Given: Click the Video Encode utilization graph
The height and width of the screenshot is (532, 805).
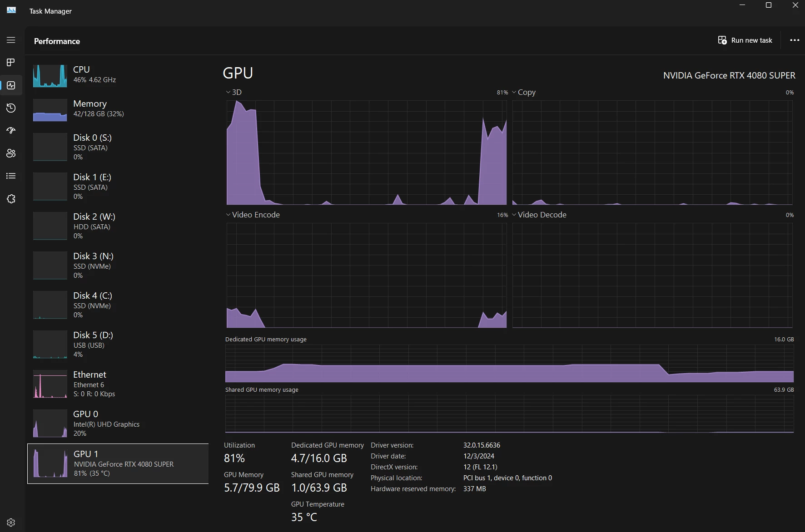Looking at the screenshot, I should (367, 275).
